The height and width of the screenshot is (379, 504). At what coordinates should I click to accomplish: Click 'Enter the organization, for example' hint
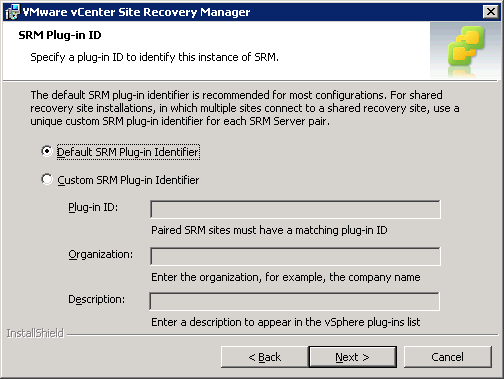click(x=286, y=277)
